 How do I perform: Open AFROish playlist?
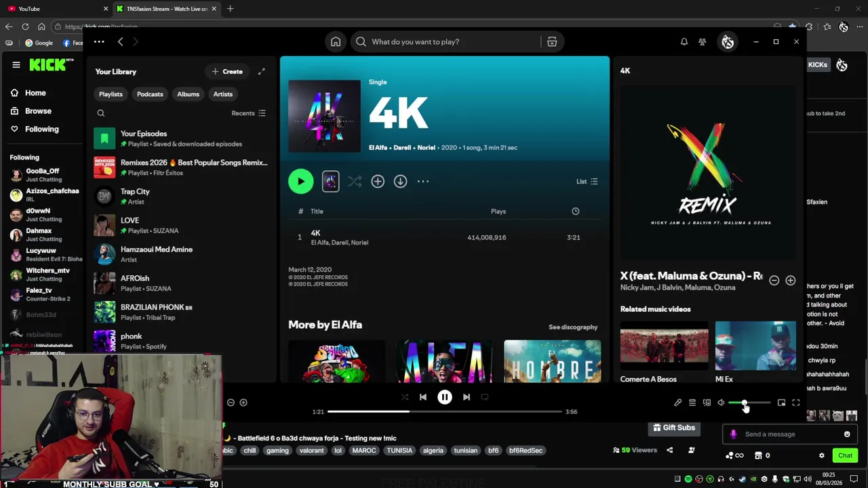[x=181, y=283]
